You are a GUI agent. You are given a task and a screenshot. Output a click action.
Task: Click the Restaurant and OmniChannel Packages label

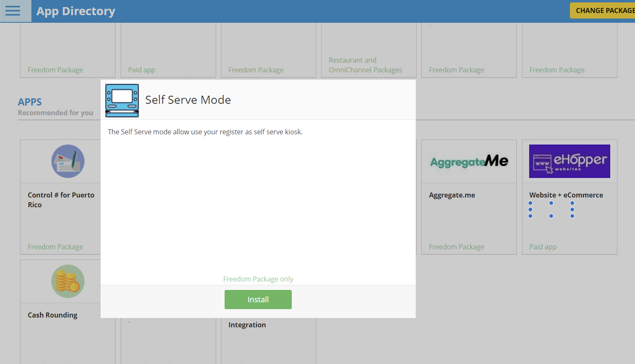point(365,65)
